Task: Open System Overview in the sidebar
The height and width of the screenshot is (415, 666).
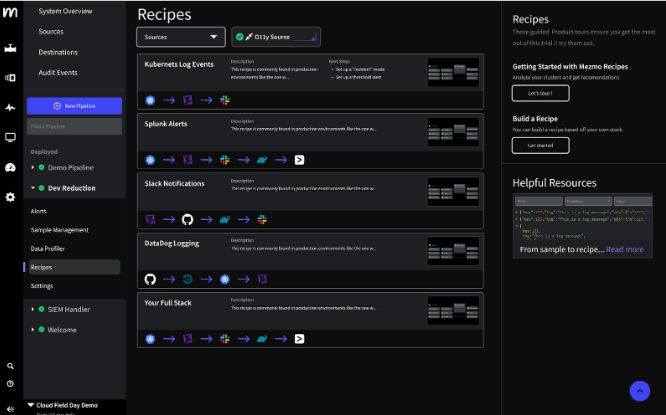Action: [65, 11]
